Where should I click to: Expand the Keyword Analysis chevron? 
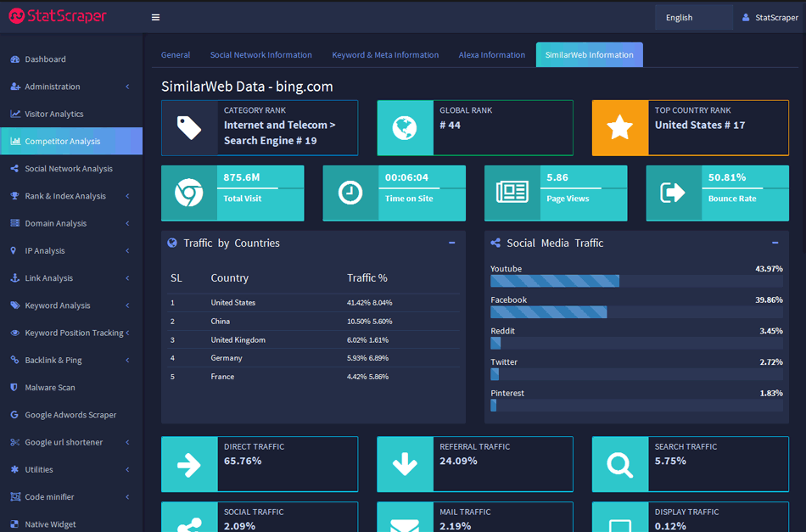pyautogui.click(x=127, y=305)
